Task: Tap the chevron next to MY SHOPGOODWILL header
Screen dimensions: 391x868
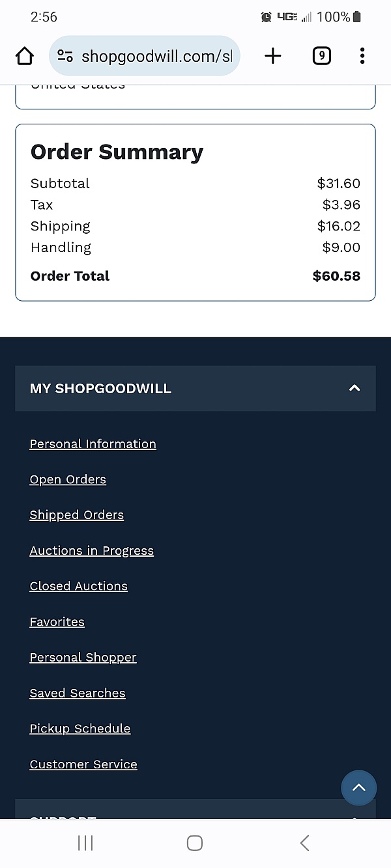Action: tap(354, 388)
